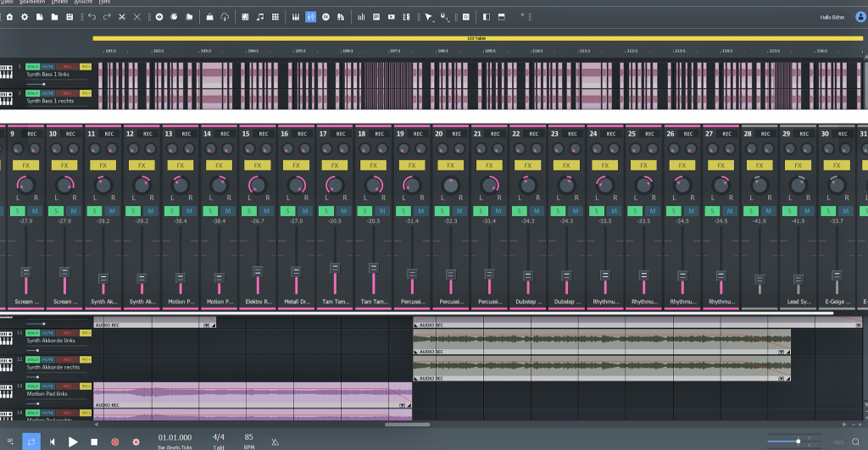Expand FX dropdown on Synth Bass 1 links
The width and height of the screenshot is (868, 450).
coord(86,66)
